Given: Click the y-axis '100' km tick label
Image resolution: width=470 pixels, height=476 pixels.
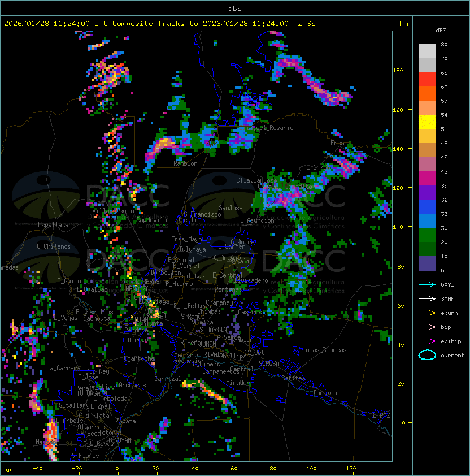Looking at the screenshot, I should click(x=398, y=227).
